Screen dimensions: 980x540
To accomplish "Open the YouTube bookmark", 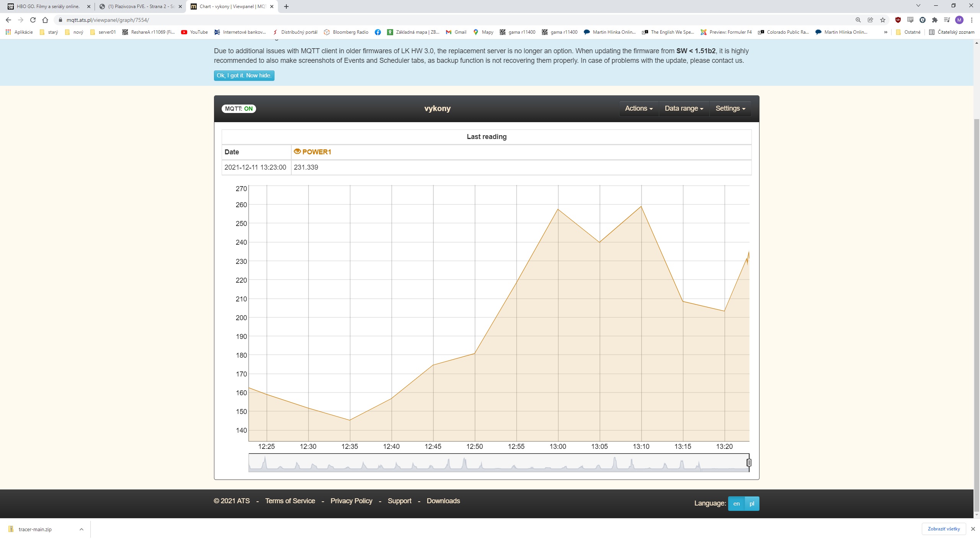I will pyautogui.click(x=194, y=32).
